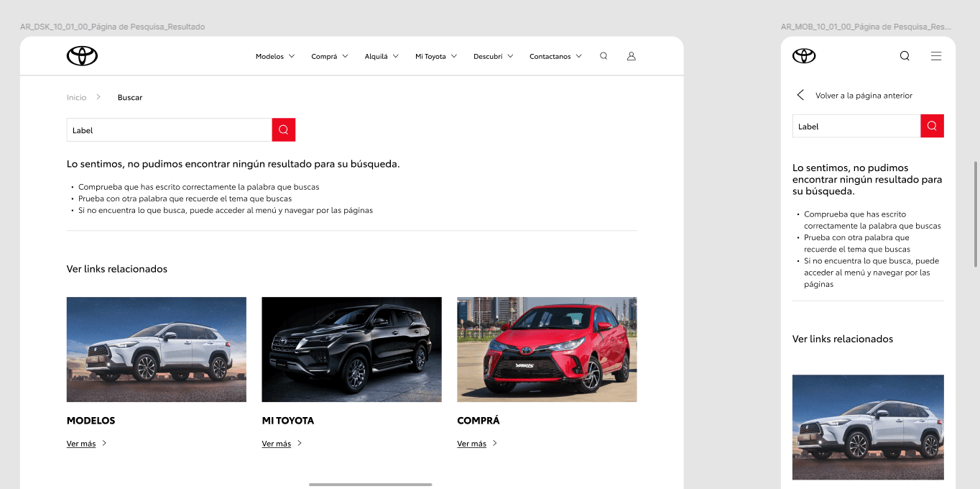Click the Inicio breadcrumb link
The height and width of the screenshot is (489, 980).
pyautogui.click(x=76, y=97)
